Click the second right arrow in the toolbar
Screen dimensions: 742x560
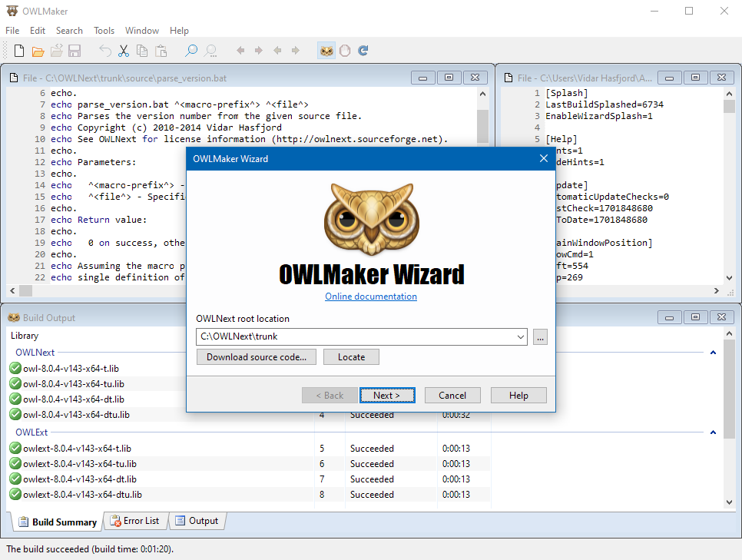295,50
